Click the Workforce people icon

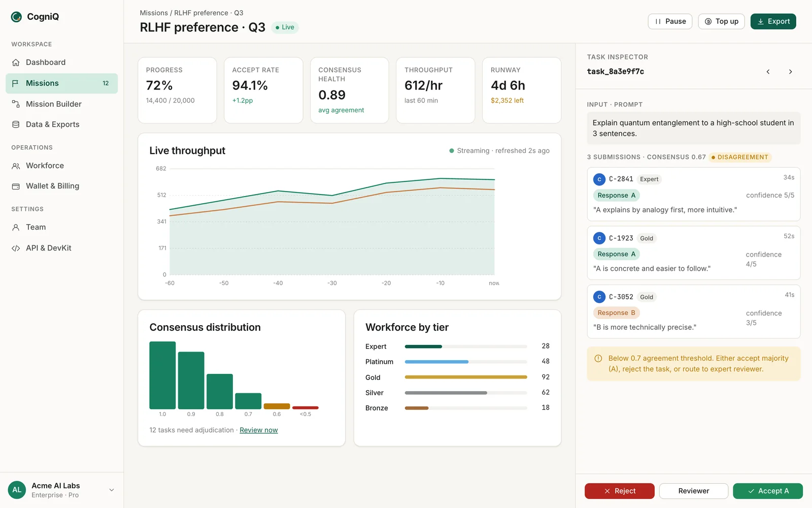pyautogui.click(x=16, y=166)
